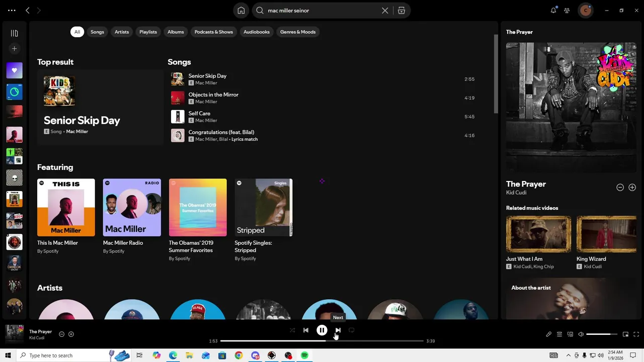Seek on the song progress bar

[x=322, y=341]
